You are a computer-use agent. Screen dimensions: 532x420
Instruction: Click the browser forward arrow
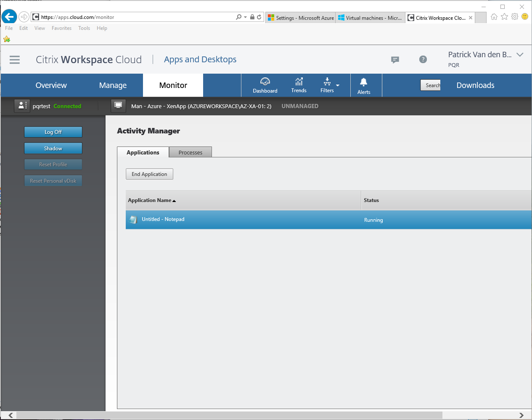coord(24,17)
